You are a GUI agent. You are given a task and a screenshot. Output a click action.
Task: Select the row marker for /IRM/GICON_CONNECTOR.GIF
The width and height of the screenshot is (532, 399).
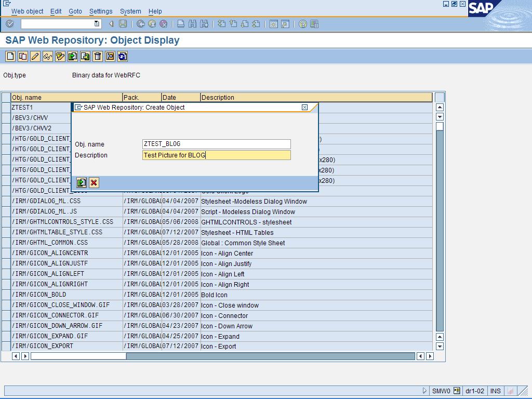[6, 315]
